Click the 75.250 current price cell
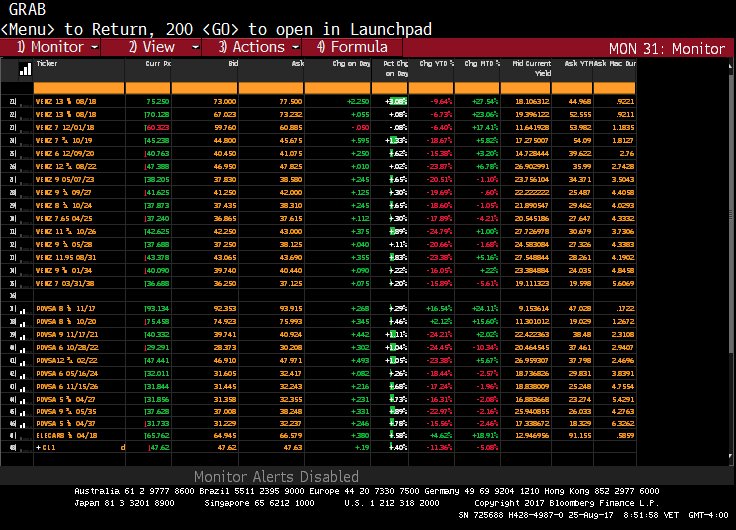This screenshot has width=736, height=530. point(158,101)
